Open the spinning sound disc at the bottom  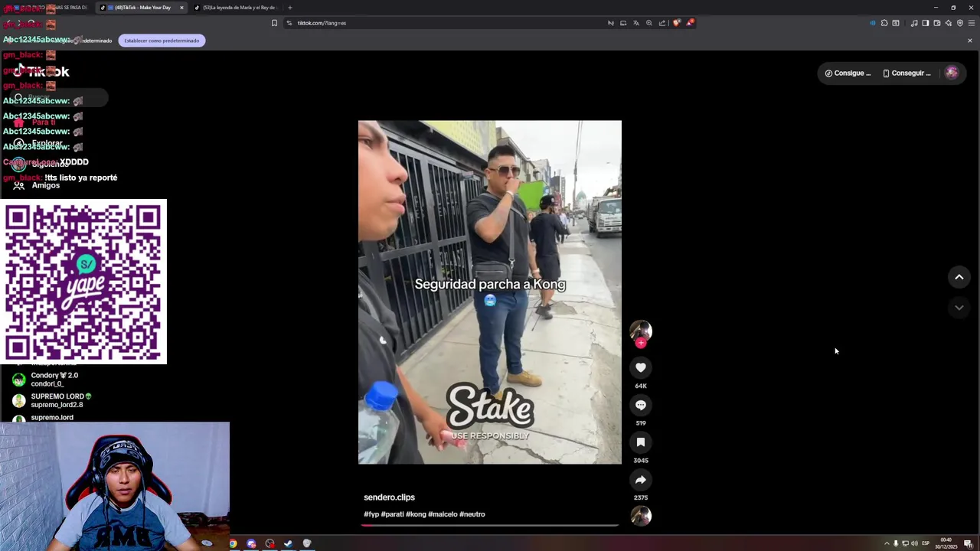pos(641,516)
